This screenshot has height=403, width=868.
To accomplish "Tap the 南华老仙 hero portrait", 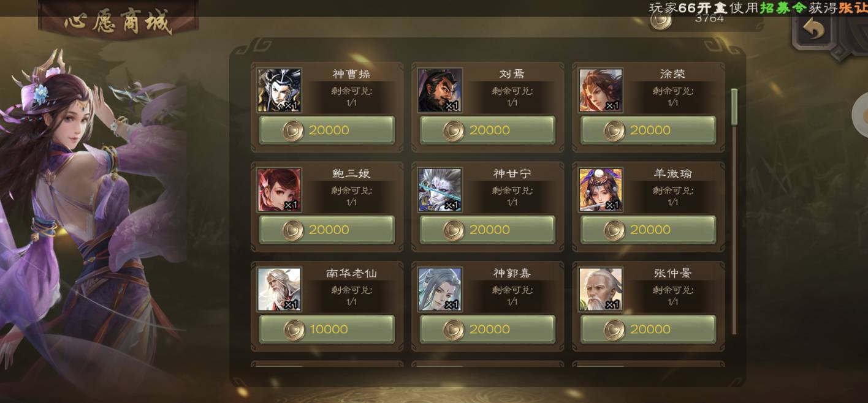I will tap(280, 289).
